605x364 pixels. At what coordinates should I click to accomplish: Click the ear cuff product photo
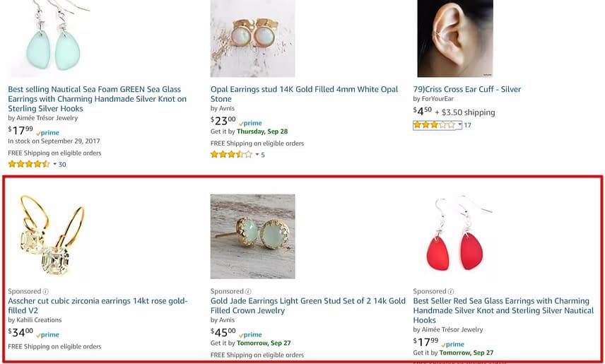coord(454,38)
